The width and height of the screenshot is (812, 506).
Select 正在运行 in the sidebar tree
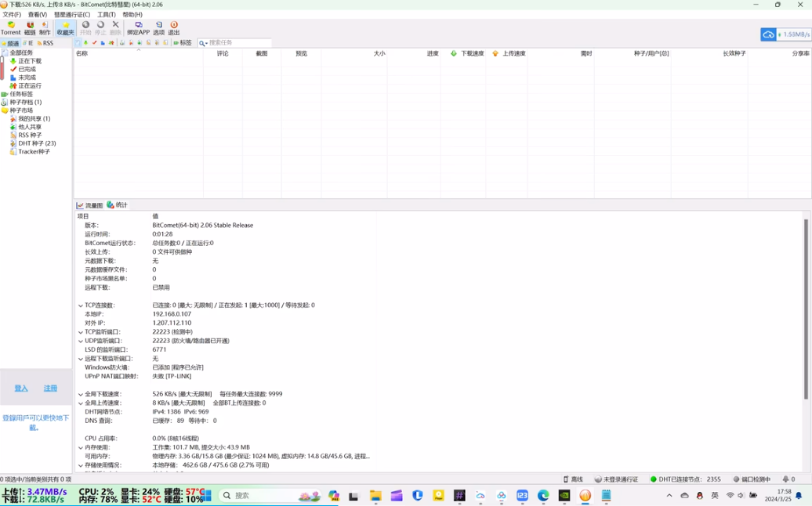click(x=26, y=85)
